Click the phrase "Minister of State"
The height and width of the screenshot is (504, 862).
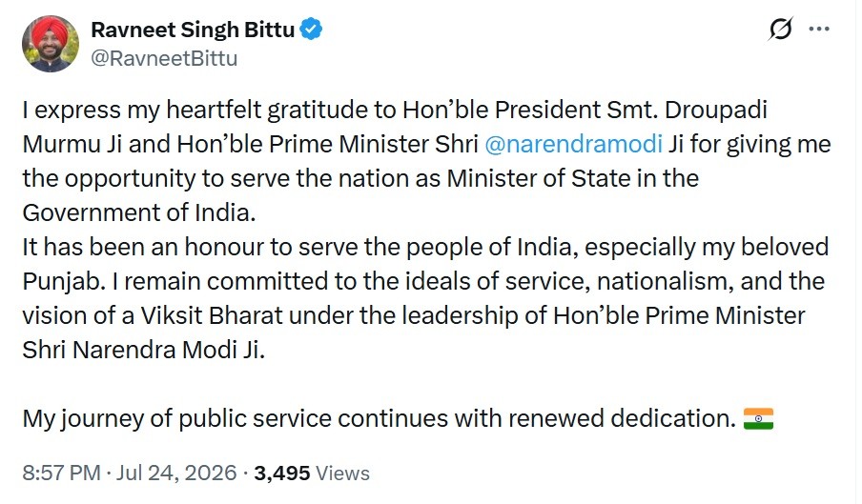tap(539, 178)
